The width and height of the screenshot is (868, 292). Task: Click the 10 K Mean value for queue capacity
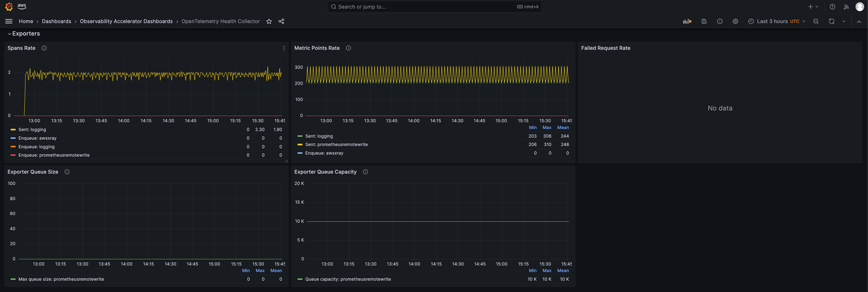564,279
